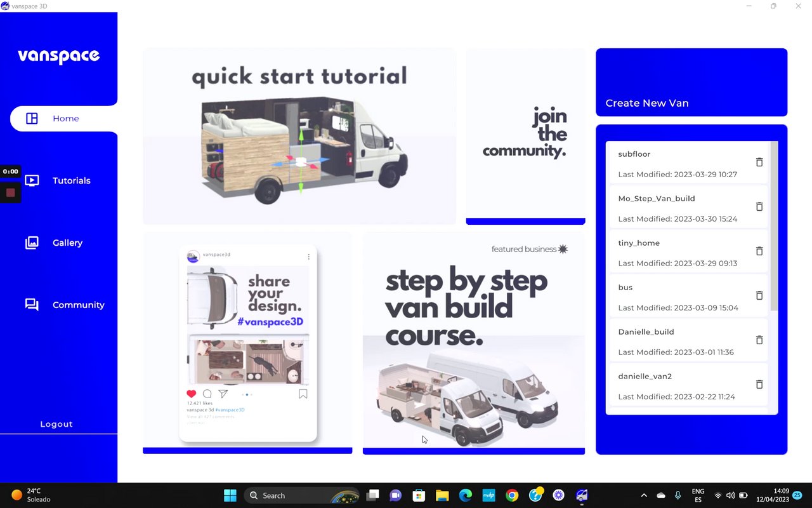Open the danielle_van2 project
Viewport: 812px width, 508px height.
point(687,385)
